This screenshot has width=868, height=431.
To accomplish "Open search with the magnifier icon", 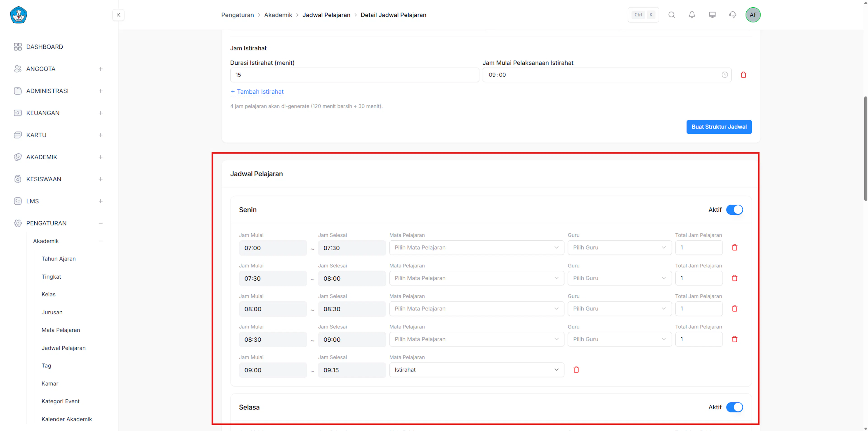I will 672,15.
